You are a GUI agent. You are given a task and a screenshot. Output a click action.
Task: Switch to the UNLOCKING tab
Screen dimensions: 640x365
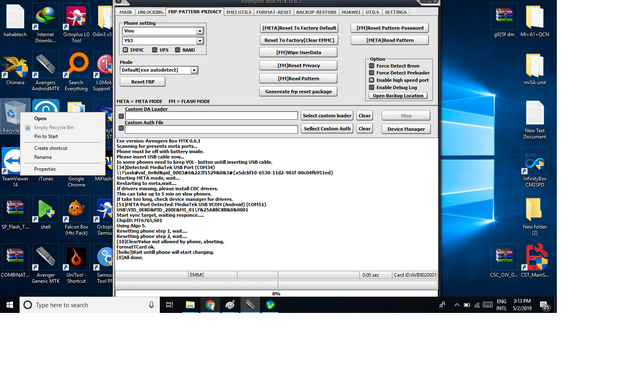[150, 12]
